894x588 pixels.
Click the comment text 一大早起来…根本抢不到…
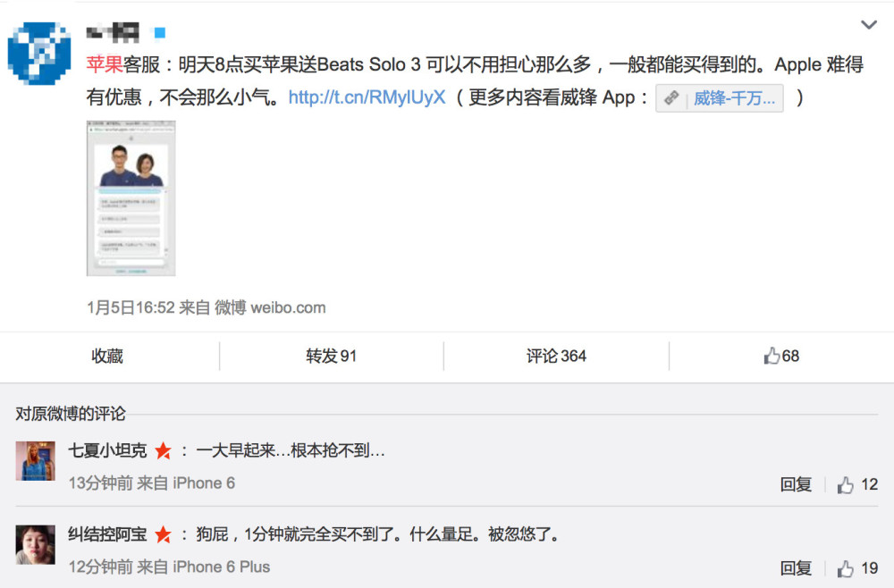pos(291,450)
